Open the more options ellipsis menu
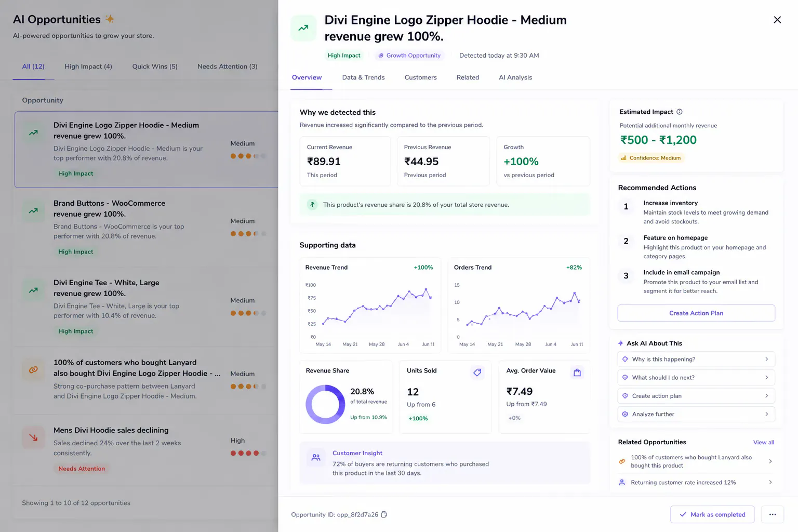The width and height of the screenshot is (798, 532). pos(773,514)
